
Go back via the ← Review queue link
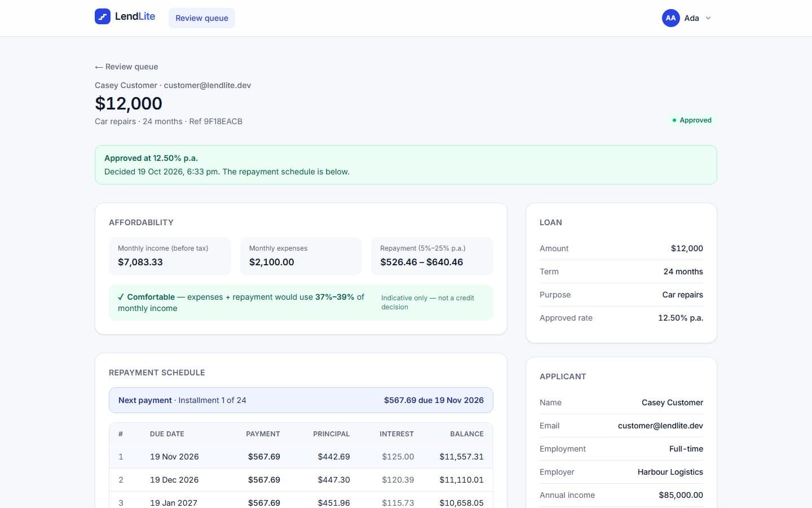pyautogui.click(x=126, y=67)
